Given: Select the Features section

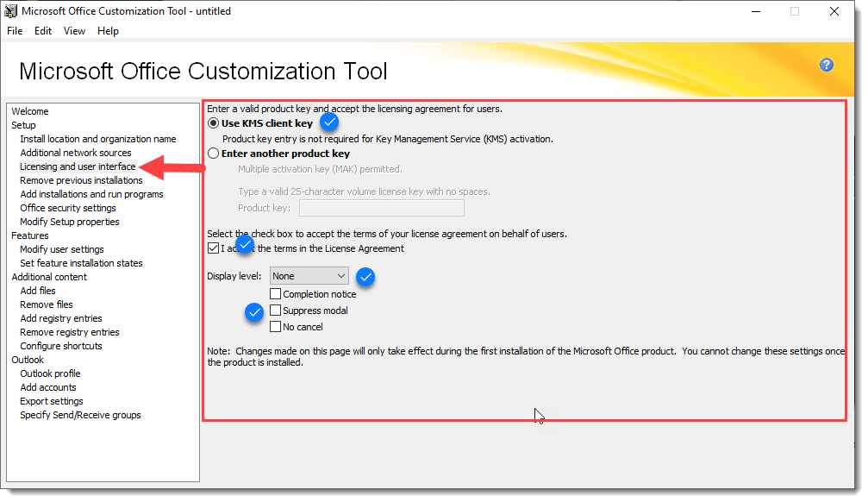Looking at the screenshot, I should click(30, 235).
